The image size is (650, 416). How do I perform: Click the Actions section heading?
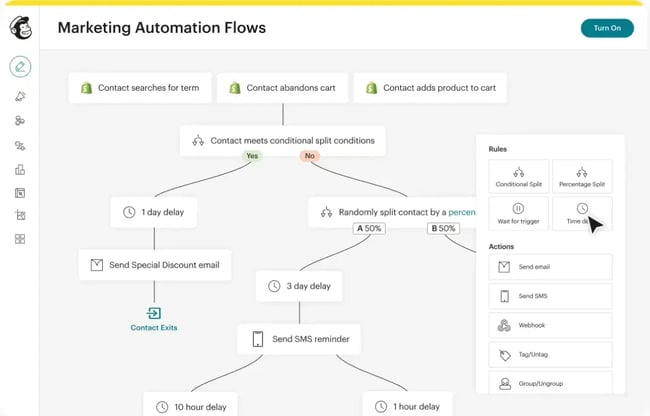coord(501,247)
